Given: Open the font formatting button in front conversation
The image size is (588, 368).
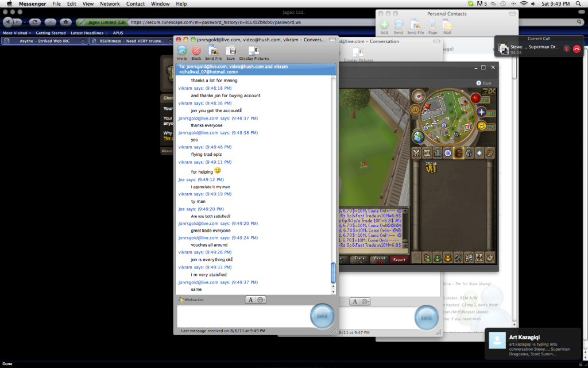Looking at the screenshot, I should [x=250, y=300].
